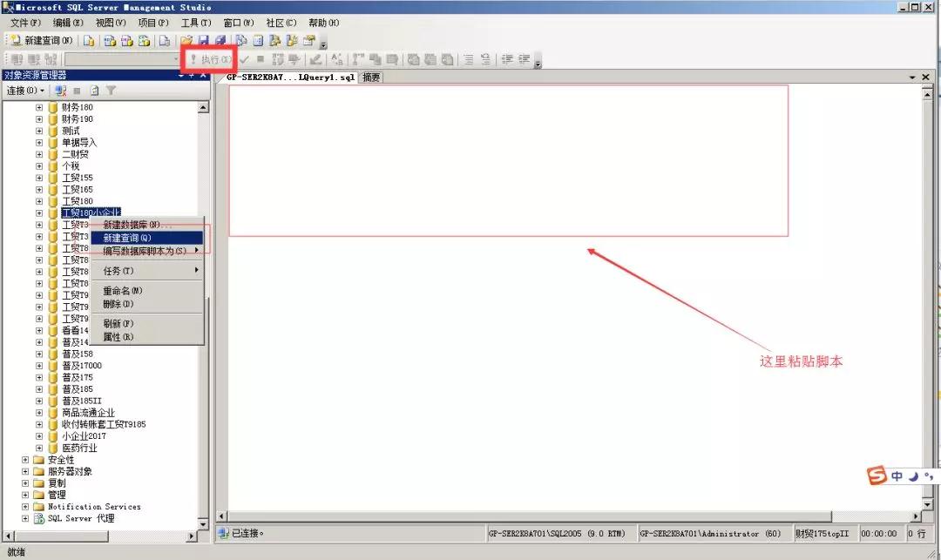The height and width of the screenshot is (560, 941).
Task: Choose 新建查询 from the context menu
Action: [127, 238]
